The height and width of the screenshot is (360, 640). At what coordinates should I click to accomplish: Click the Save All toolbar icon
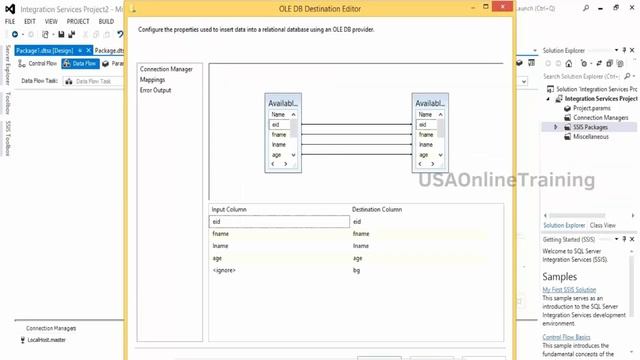[x=72, y=34]
